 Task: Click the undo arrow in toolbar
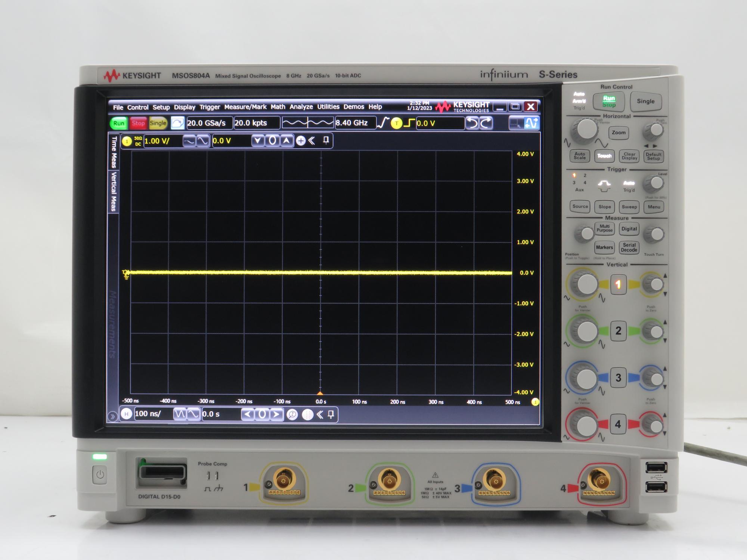pos(473,123)
